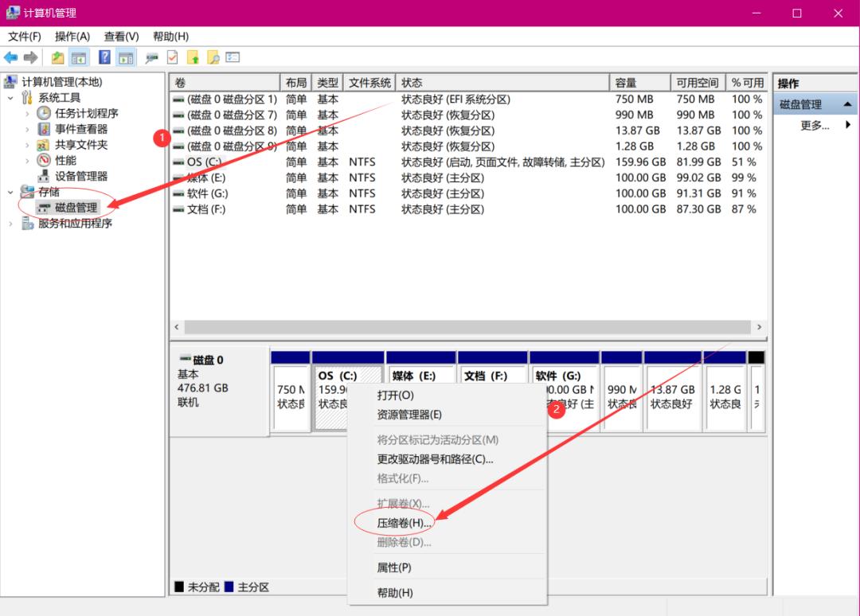Open the 操作(A) menu
The width and height of the screenshot is (860, 616).
(72, 37)
